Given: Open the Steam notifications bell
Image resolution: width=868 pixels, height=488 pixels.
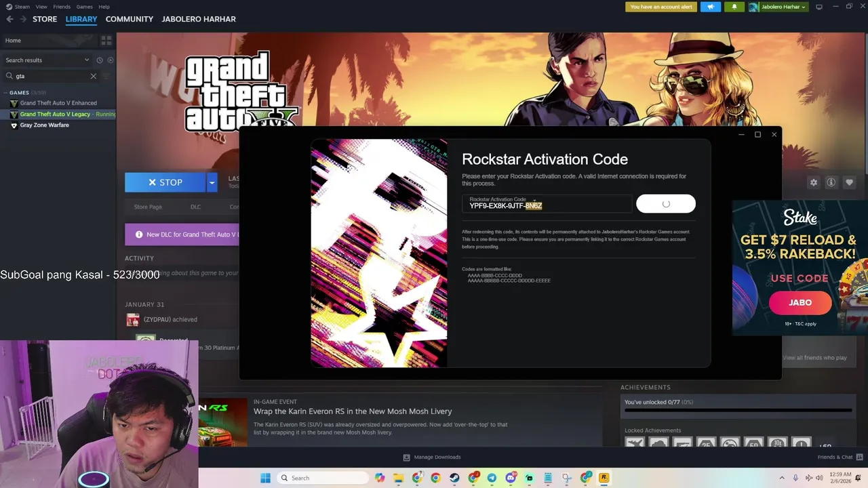Looking at the screenshot, I should click(x=734, y=7).
